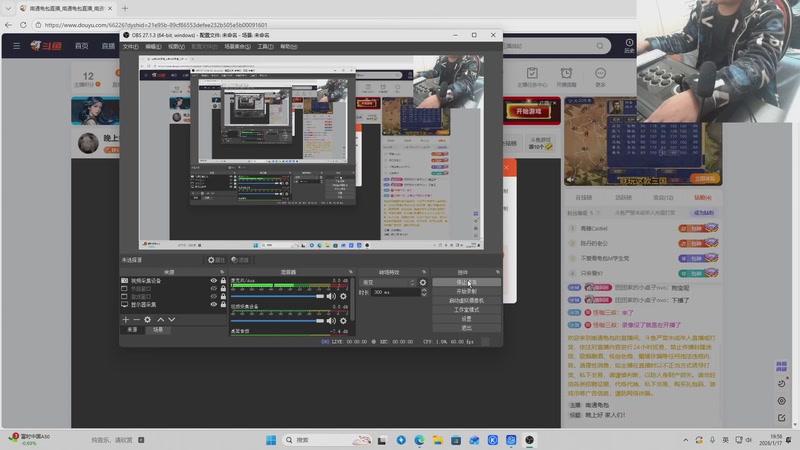Reload the browser page
Image resolution: width=800 pixels, height=450 pixels.
[23, 24]
